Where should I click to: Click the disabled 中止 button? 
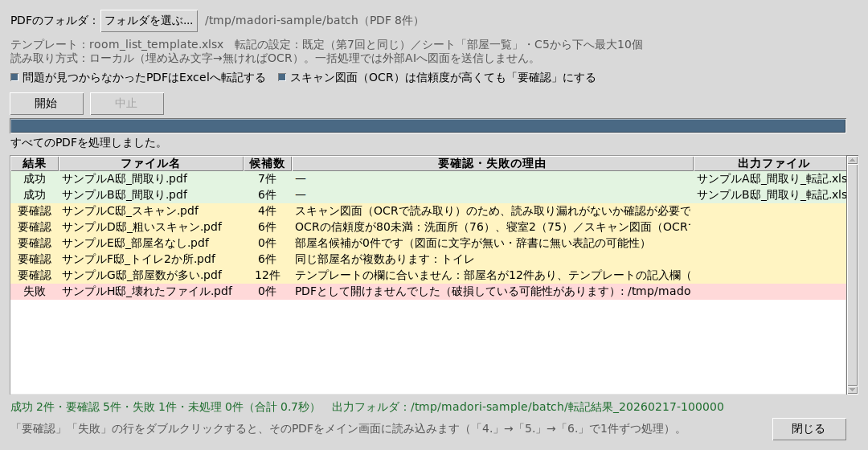tap(127, 104)
